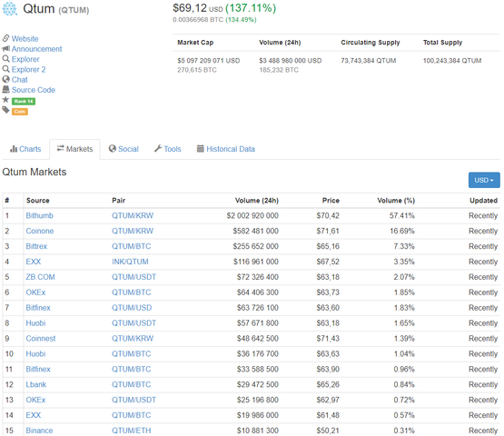The width and height of the screenshot is (504, 436).
Task: Open the Announcement link
Action: click(x=37, y=49)
